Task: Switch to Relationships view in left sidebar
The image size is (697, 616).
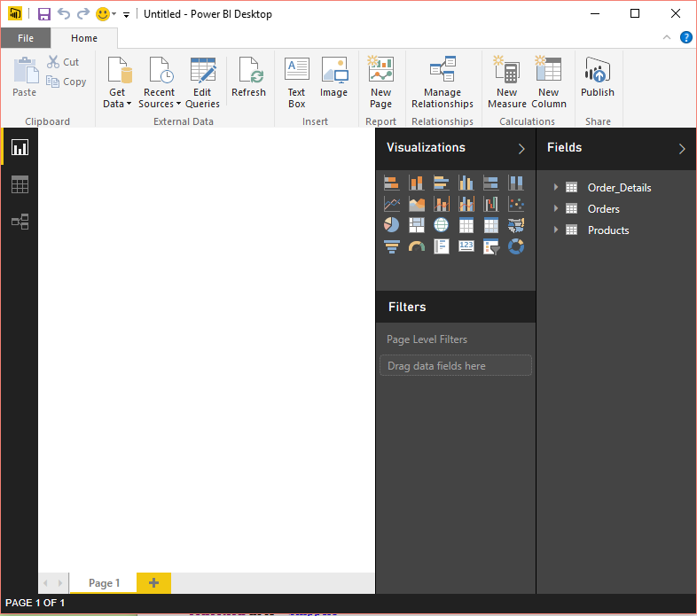Action: click(20, 222)
